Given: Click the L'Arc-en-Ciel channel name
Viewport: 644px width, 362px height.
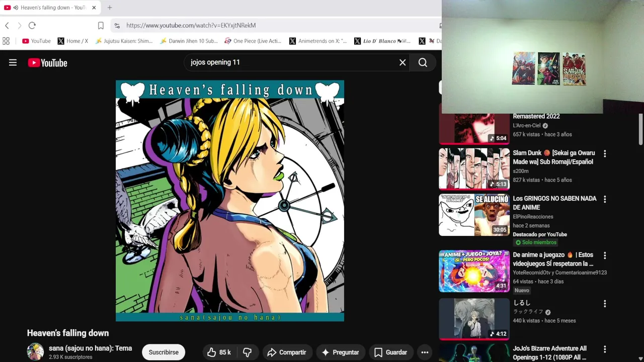Looking at the screenshot, I should tap(526, 126).
